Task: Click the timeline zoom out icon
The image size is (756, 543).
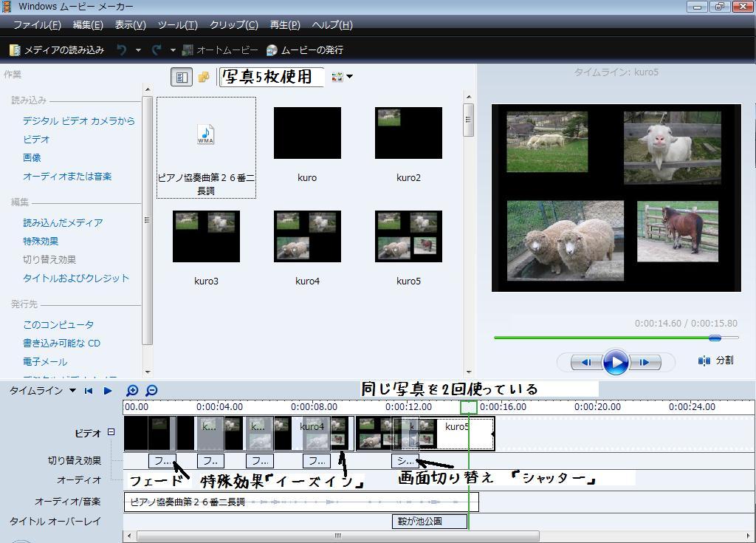Action: click(151, 391)
